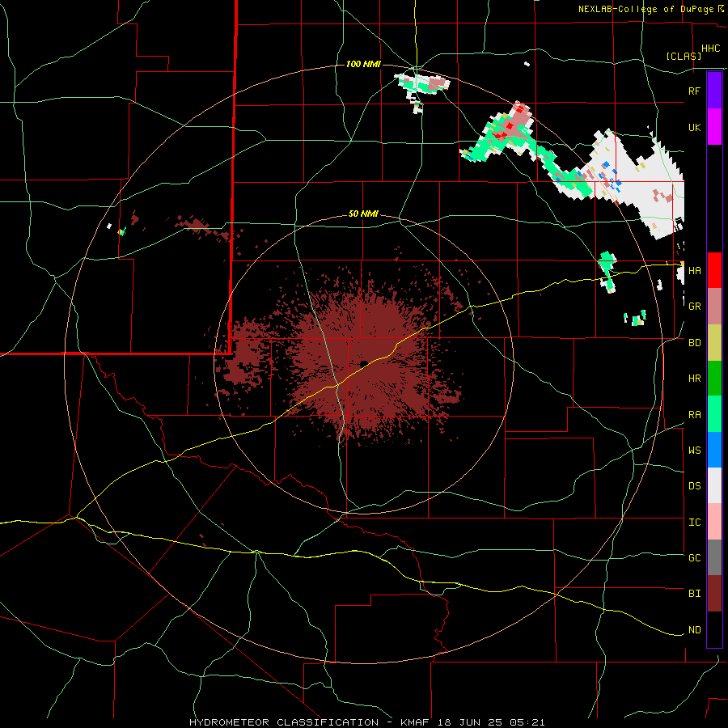Click the RA rain legend swatch
The image size is (728, 728).
pos(714,414)
